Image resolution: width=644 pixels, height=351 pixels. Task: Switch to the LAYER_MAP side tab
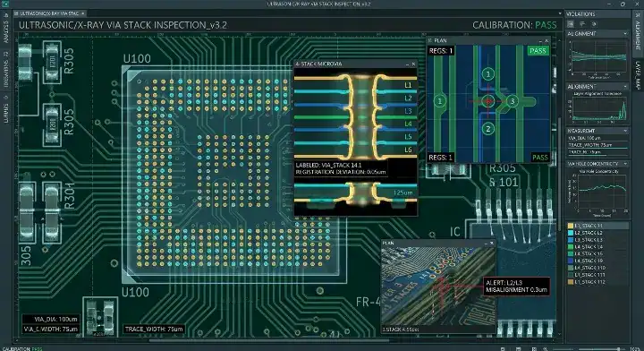click(x=638, y=75)
